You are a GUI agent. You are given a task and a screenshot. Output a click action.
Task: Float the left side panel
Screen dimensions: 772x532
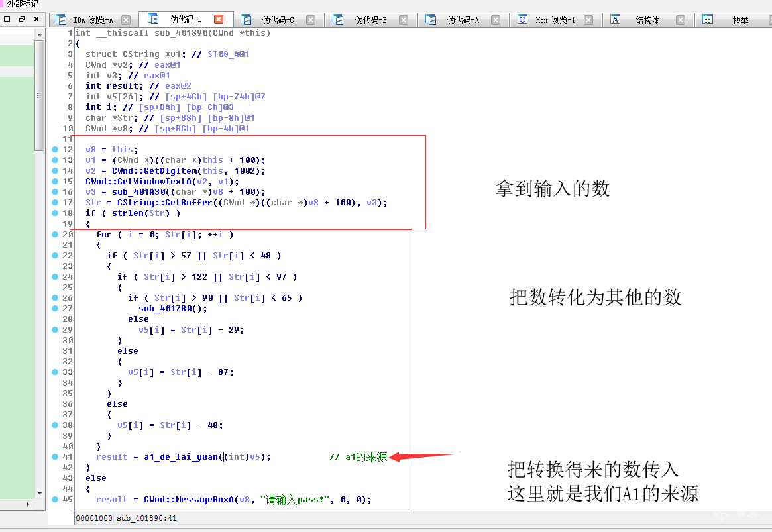coord(22,19)
